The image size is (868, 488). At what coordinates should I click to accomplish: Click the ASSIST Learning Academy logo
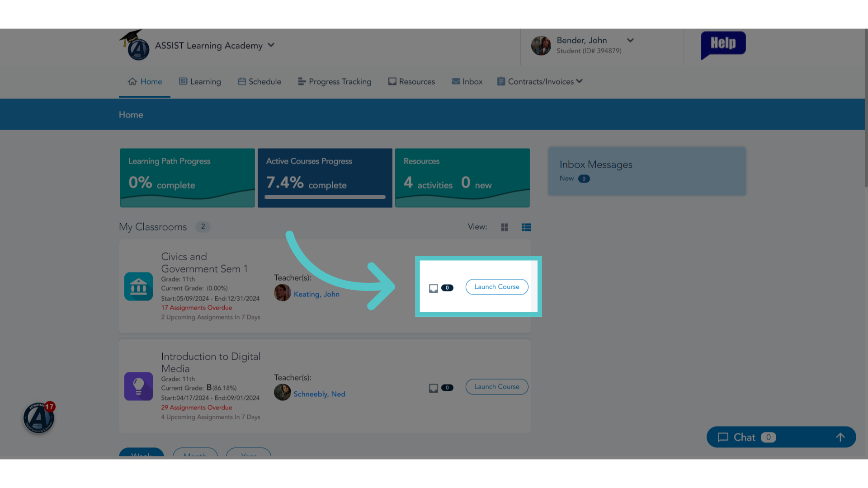click(135, 46)
